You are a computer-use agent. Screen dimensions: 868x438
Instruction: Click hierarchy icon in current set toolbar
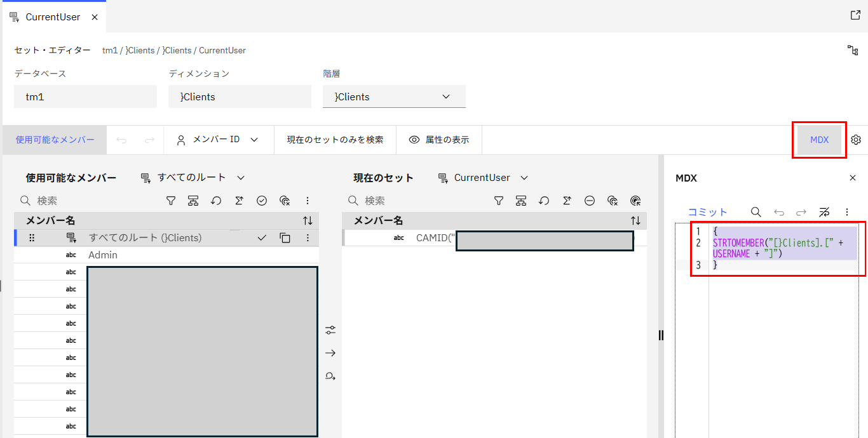point(521,201)
